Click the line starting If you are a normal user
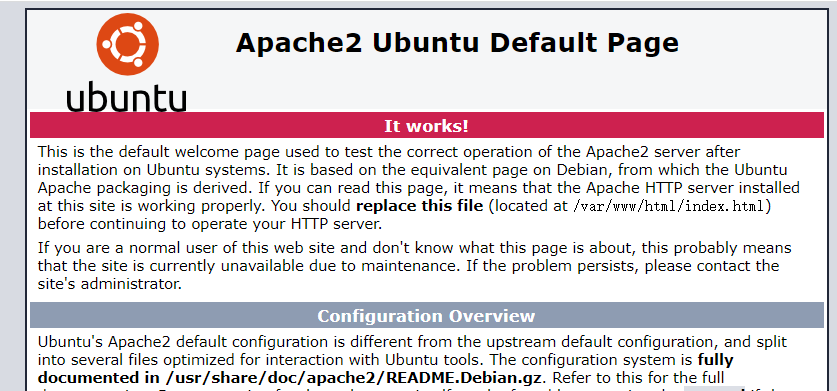The image size is (837, 391). tap(414, 248)
